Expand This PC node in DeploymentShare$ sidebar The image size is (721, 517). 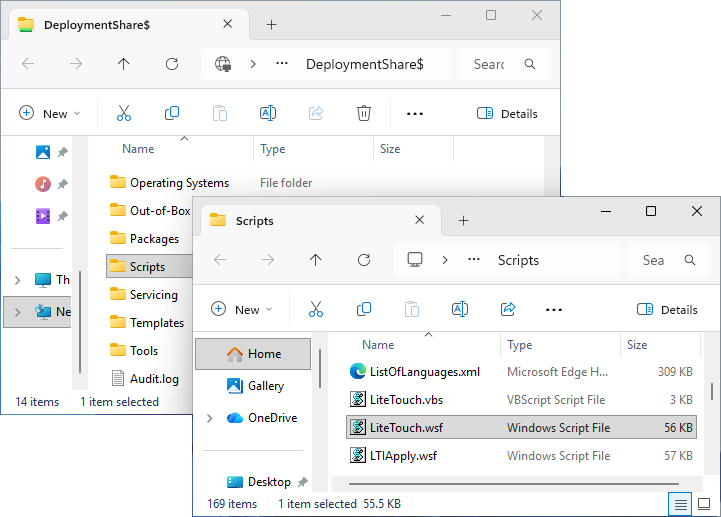17,280
